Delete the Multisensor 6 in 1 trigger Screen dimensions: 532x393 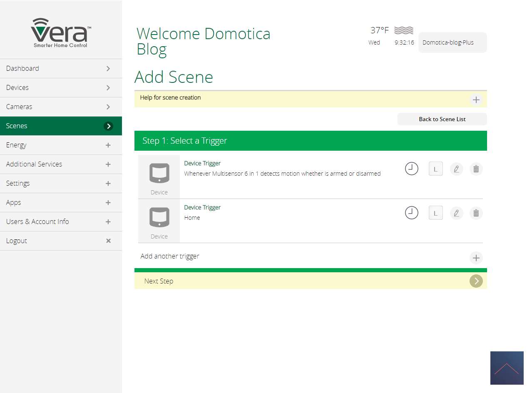(x=476, y=169)
